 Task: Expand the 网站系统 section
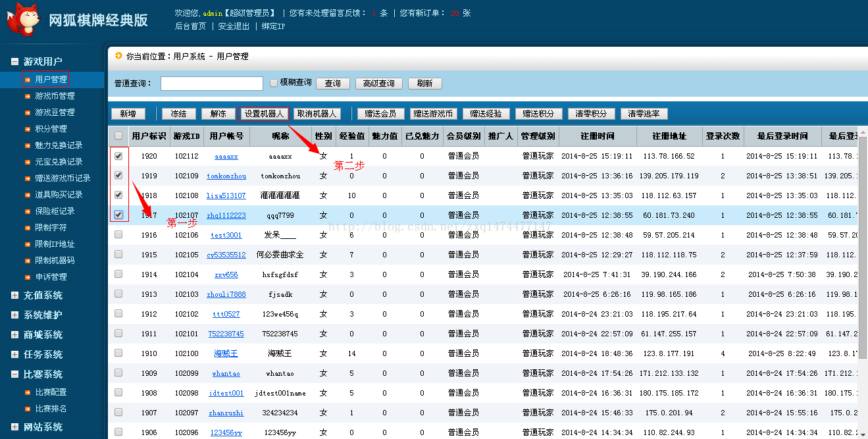[x=14, y=427]
